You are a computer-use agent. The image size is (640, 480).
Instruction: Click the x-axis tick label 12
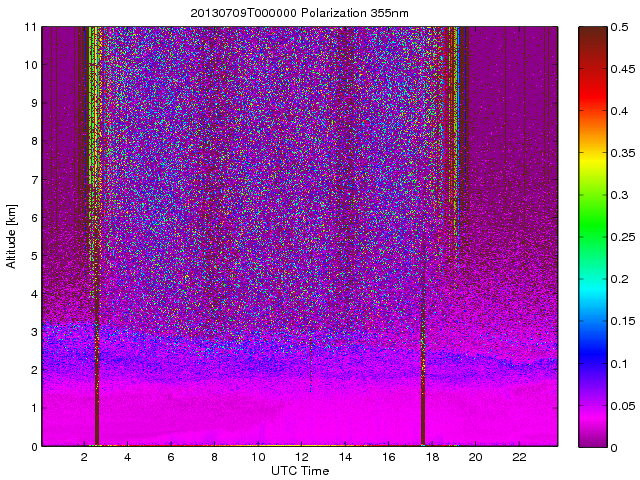pos(301,457)
